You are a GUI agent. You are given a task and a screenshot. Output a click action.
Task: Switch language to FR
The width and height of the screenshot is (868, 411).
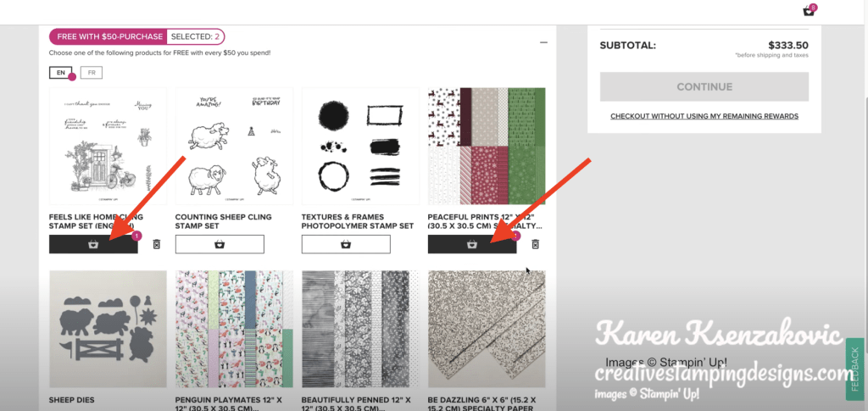(x=92, y=73)
